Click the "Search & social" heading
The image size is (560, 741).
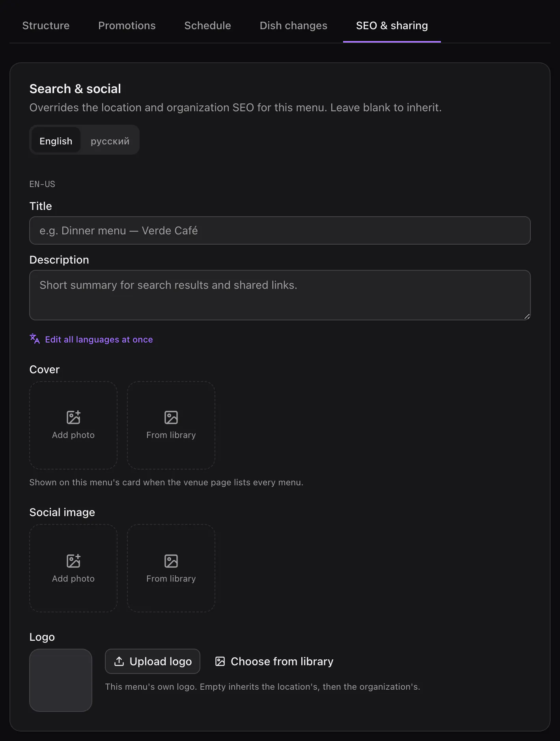pyautogui.click(x=75, y=89)
